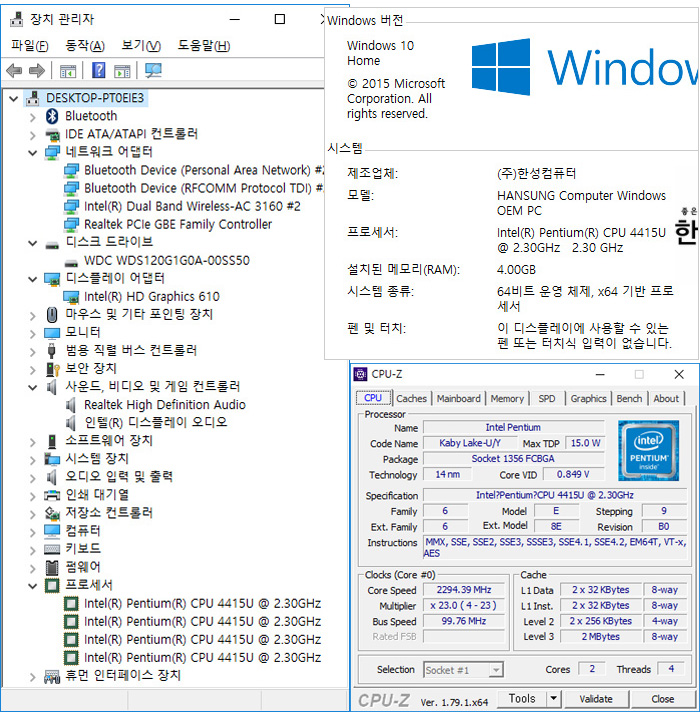
Task: Click the show/hide console tree toolbar icon
Action: click(68, 70)
